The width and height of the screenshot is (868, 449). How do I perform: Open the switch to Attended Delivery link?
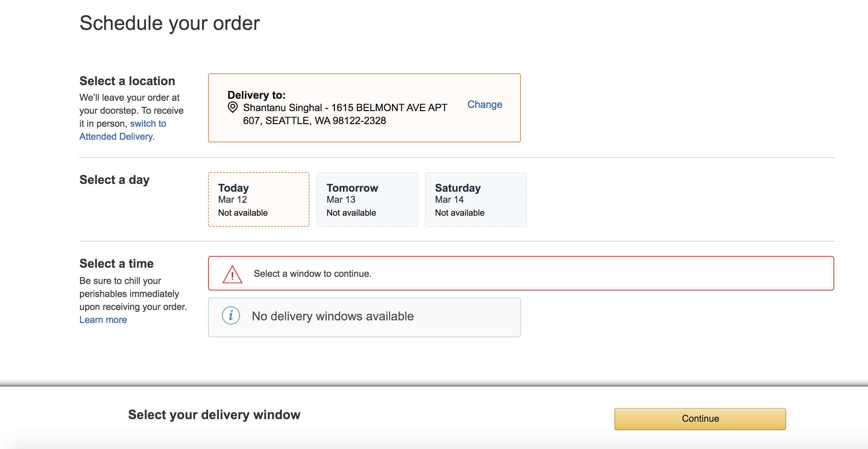tap(123, 130)
